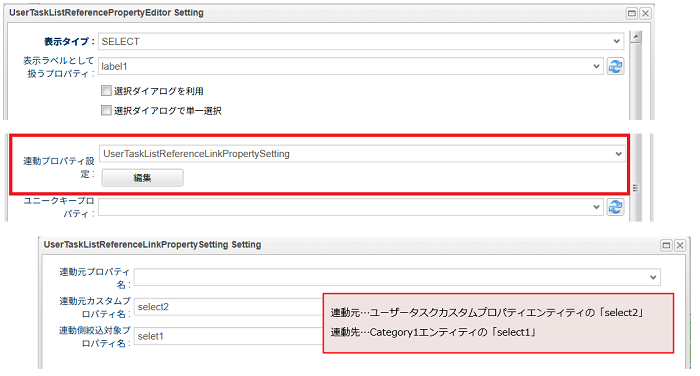
Task: Maximize the UserTaskListReferenceLinkPropertySetting dialog
Action: click(666, 245)
